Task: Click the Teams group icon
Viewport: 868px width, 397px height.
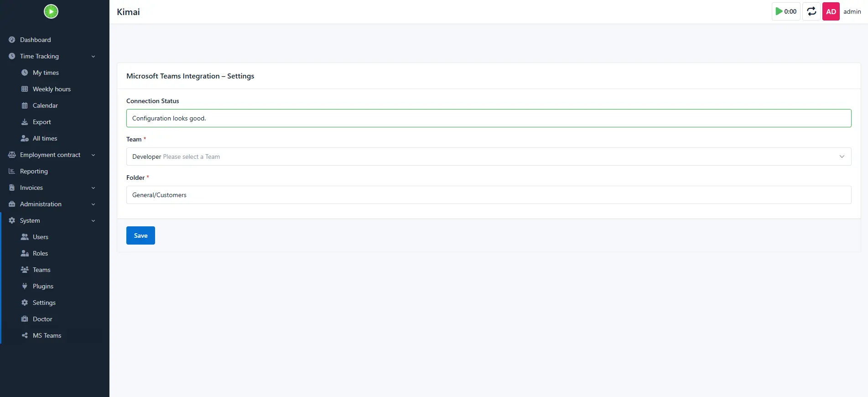Action: pyautogui.click(x=25, y=270)
